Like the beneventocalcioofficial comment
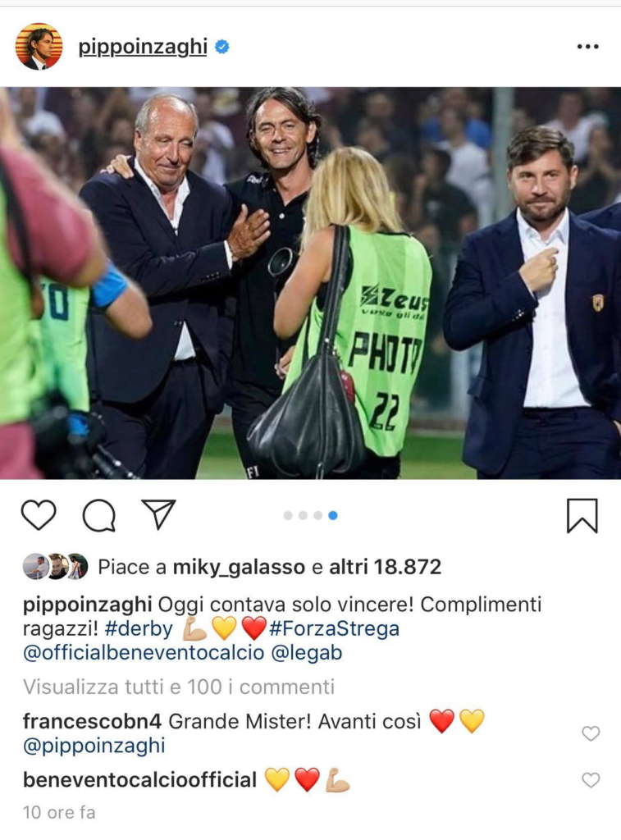The image size is (621, 840). (x=591, y=780)
